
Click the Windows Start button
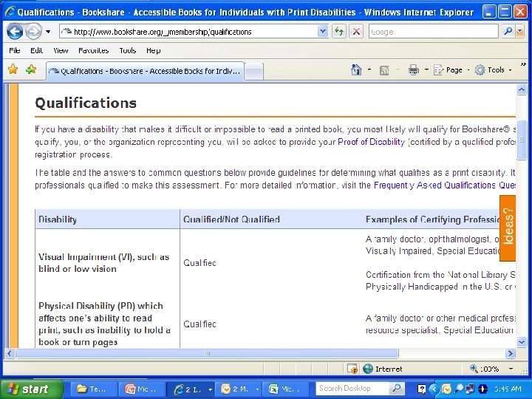(30, 389)
